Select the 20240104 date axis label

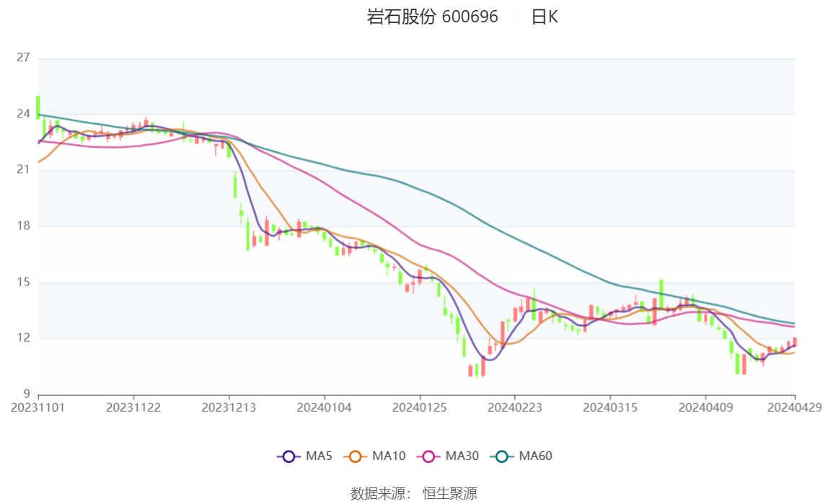pos(325,407)
